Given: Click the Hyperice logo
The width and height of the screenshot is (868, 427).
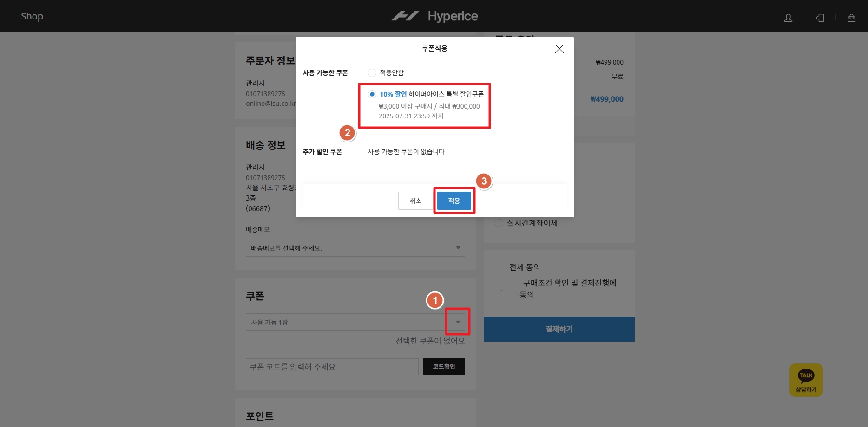Looking at the screenshot, I should tap(434, 16).
